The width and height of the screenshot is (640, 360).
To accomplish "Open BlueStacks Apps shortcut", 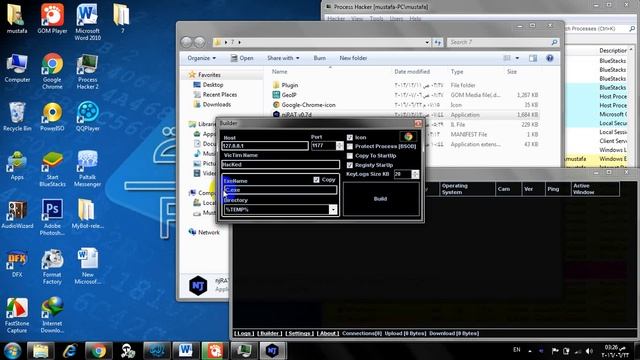I will point(17,165).
